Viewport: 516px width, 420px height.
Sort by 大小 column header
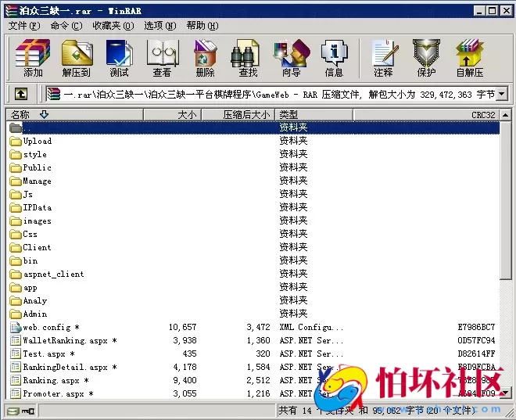[172, 114]
